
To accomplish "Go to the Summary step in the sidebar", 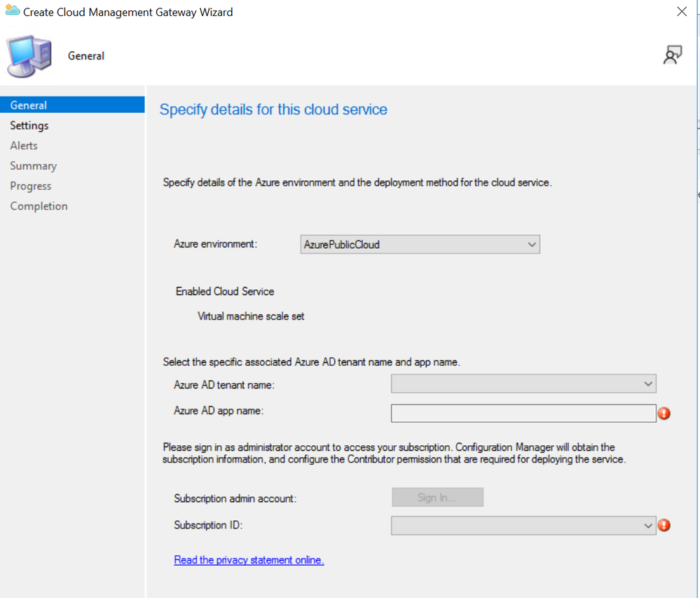I will (x=34, y=165).
